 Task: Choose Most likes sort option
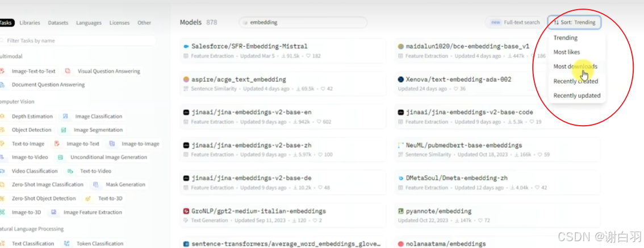click(566, 52)
